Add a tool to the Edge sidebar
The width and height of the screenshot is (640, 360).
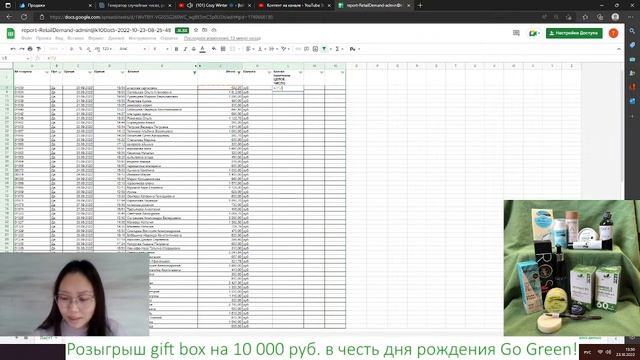(632, 116)
